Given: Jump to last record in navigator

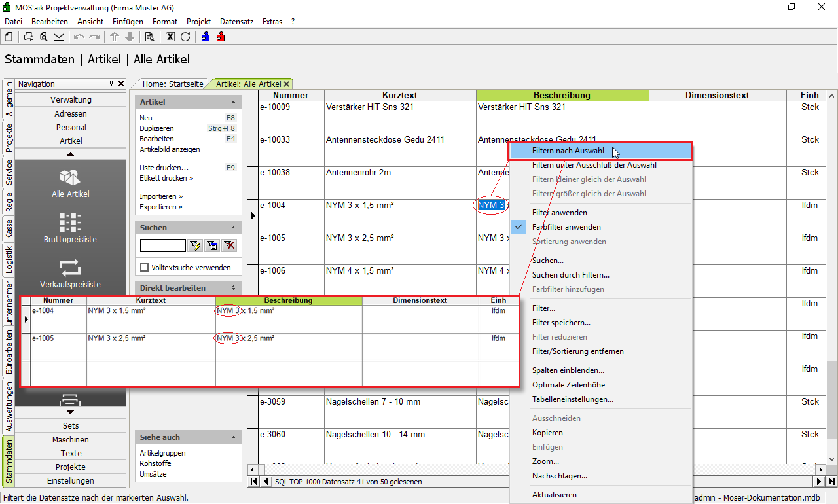Looking at the screenshot, I should coord(831,482).
